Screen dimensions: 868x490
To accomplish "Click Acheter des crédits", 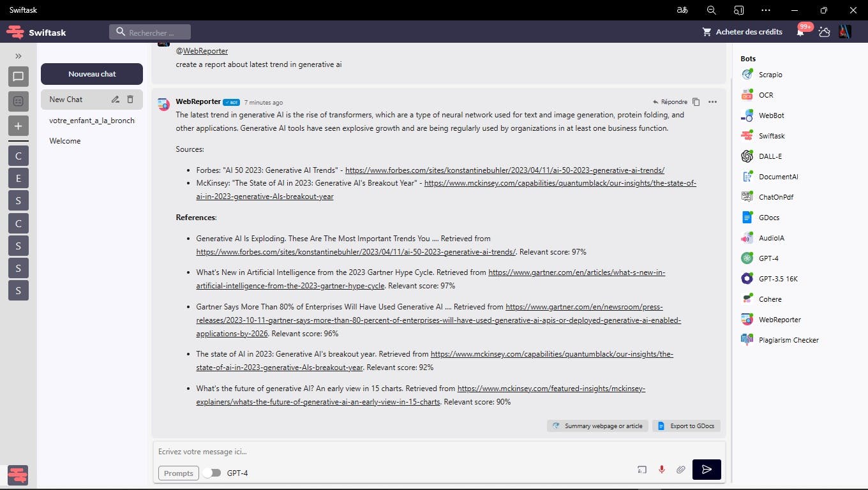I will click(x=742, y=32).
